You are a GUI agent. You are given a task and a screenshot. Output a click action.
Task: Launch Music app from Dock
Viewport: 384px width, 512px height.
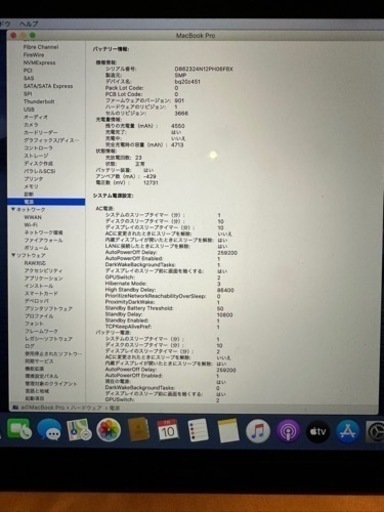[x=258, y=431]
